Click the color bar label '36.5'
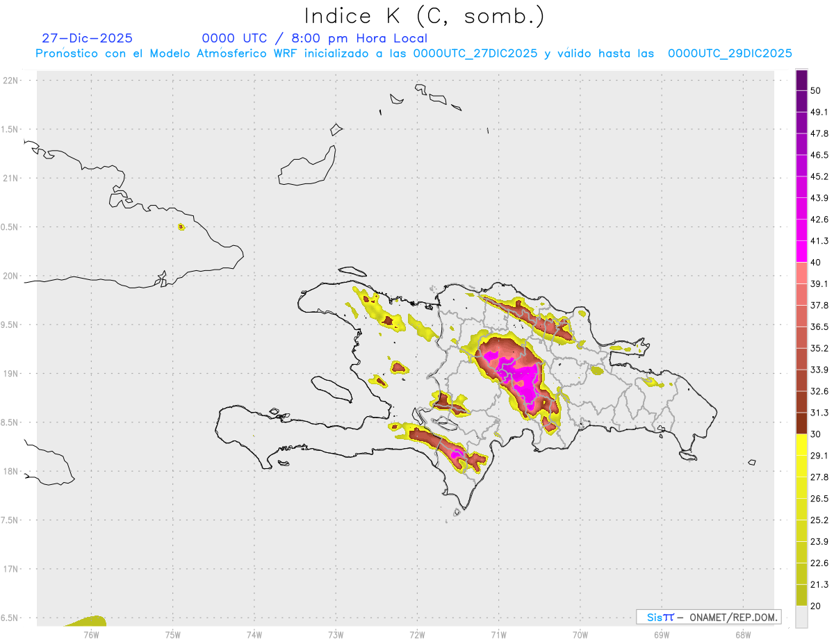 (x=819, y=327)
